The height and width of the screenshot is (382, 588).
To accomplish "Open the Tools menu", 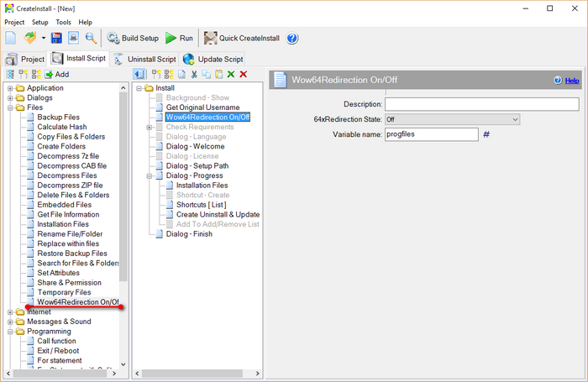I will pyautogui.click(x=63, y=22).
